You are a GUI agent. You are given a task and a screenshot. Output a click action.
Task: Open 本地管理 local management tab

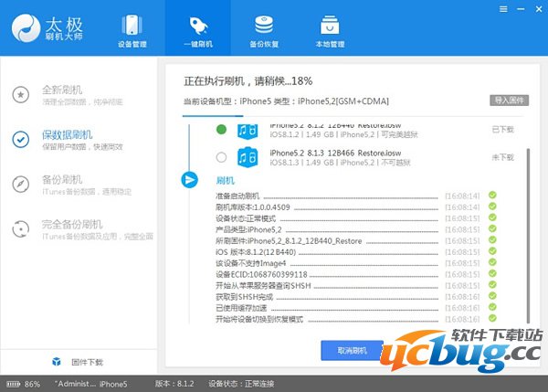[330, 31]
